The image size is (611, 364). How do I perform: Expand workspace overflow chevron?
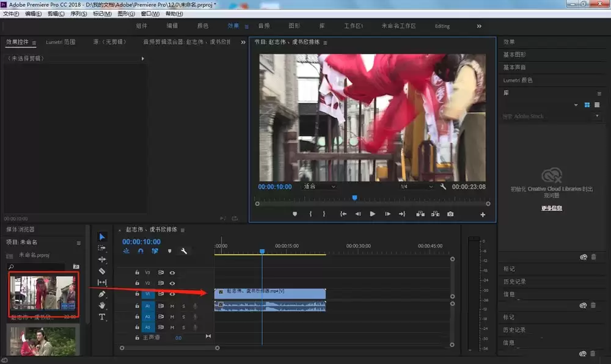click(x=479, y=26)
